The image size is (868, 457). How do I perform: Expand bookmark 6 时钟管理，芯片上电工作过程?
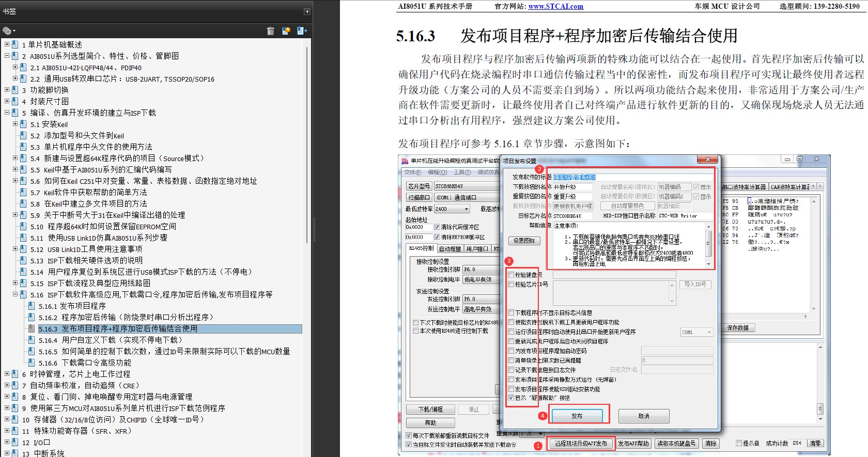7,374
